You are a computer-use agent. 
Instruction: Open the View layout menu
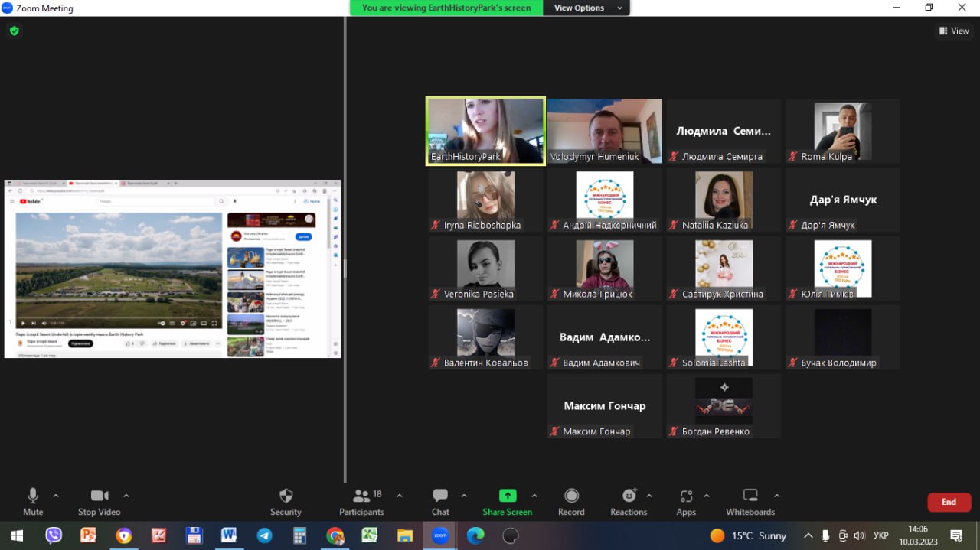954,31
